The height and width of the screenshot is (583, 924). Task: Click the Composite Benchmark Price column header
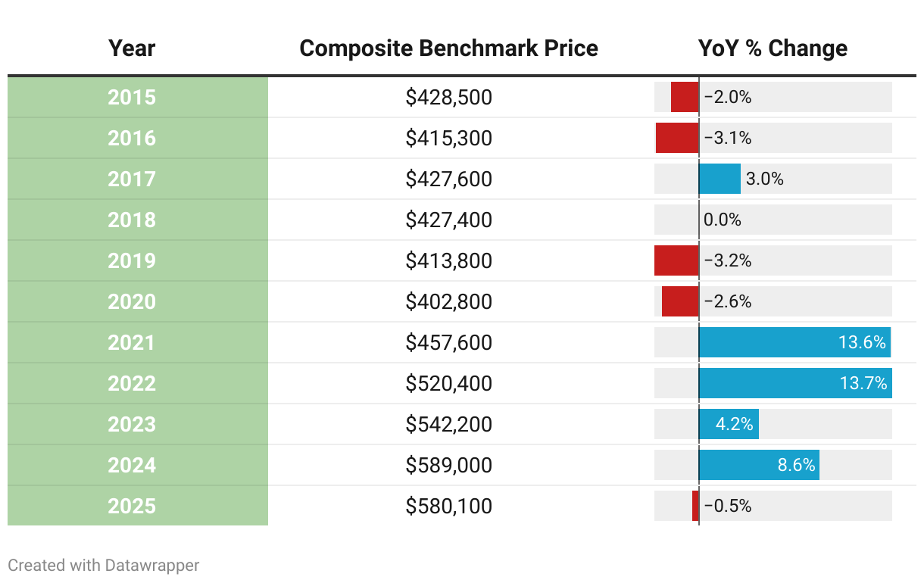coord(448,48)
